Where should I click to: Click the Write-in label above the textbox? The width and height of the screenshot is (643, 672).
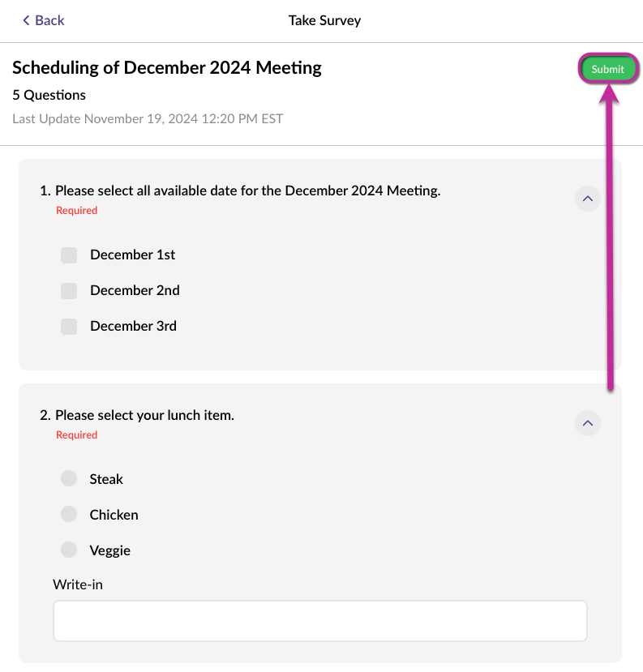pyautogui.click(x=78, y=584)
